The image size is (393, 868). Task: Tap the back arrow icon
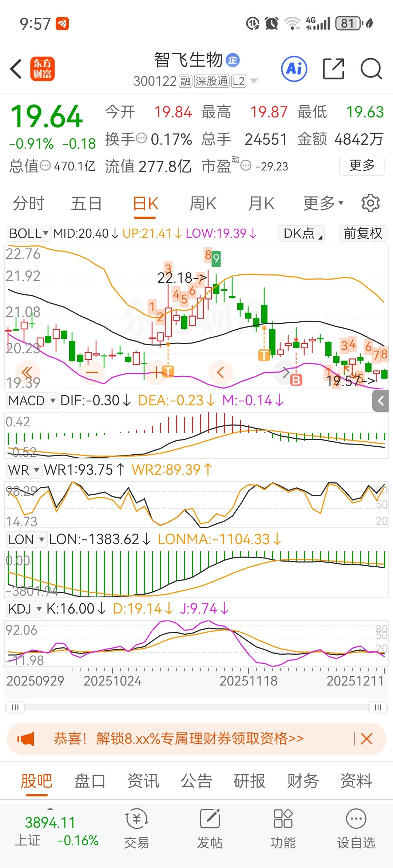16,69
